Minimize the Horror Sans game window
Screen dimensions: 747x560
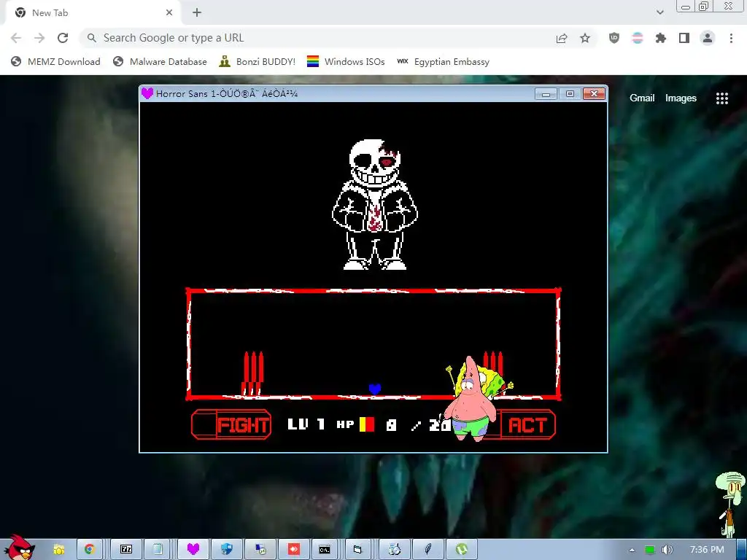pyautogui.click(x=546, y=94)
